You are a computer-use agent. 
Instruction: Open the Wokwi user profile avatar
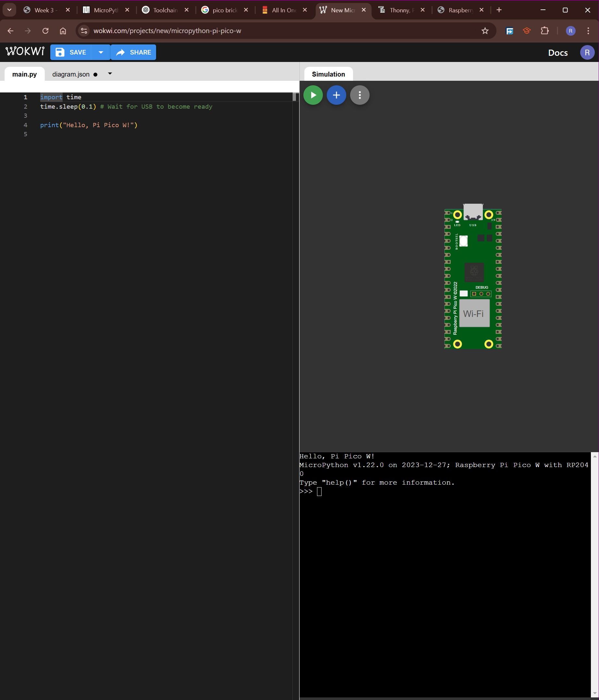(587, 52)
